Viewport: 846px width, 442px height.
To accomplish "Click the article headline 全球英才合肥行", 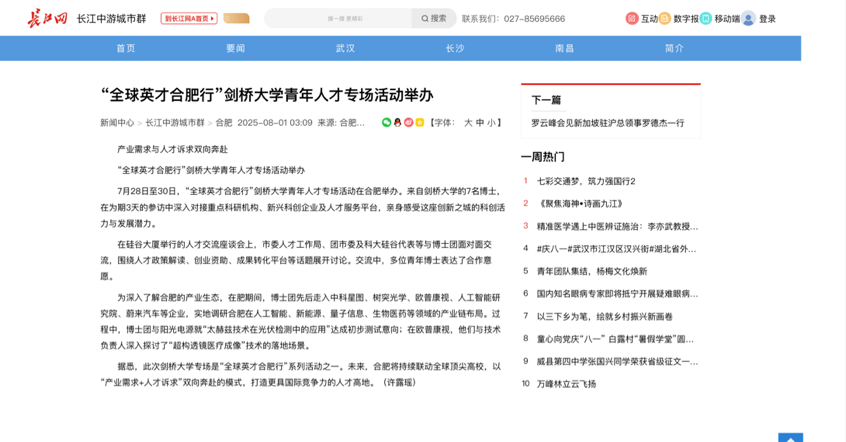I will pos(267,95).
